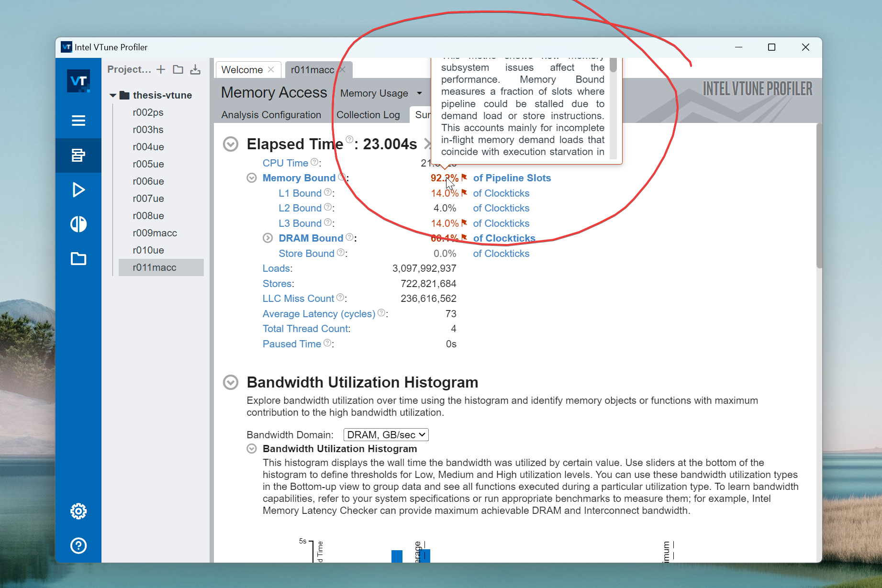Open the Memory Usage viewpoint dropdown
This screenshot has width=882, height=588.
click(x=381, y=93)
